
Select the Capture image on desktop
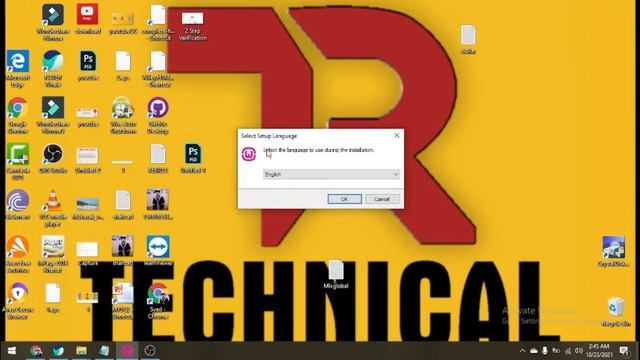click(x=87, y=249)
